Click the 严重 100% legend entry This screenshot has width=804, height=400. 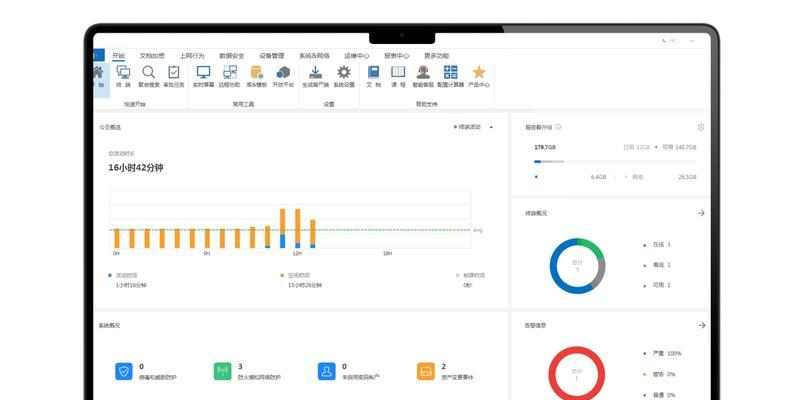[x=662, y=353]
